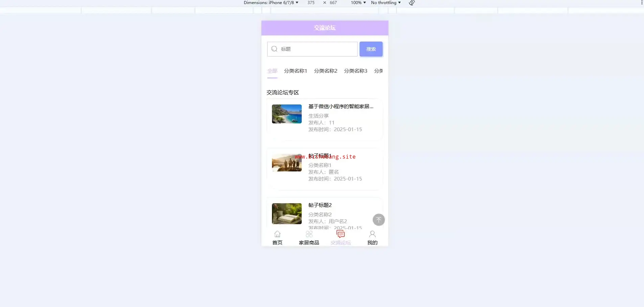Viewport: 644px width, 307px height.
Task: Switch to the 分类名称1 tab
Action: click(x=295, y=71)
